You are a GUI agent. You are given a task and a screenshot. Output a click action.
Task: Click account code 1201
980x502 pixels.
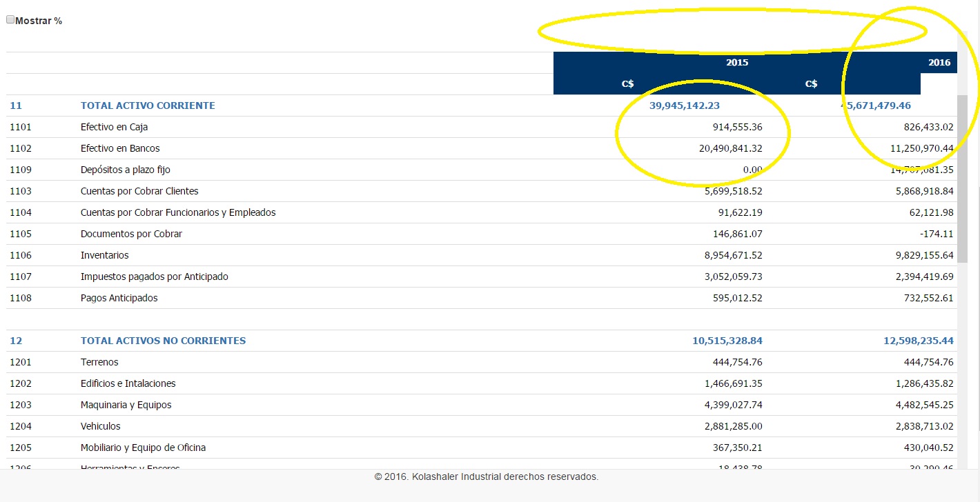[21, 362]
